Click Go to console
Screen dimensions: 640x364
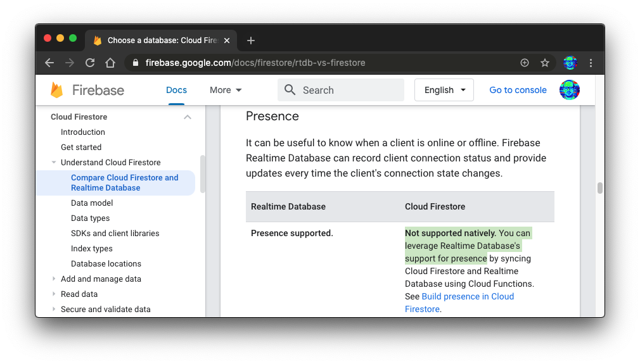click(x=518, y=90)
